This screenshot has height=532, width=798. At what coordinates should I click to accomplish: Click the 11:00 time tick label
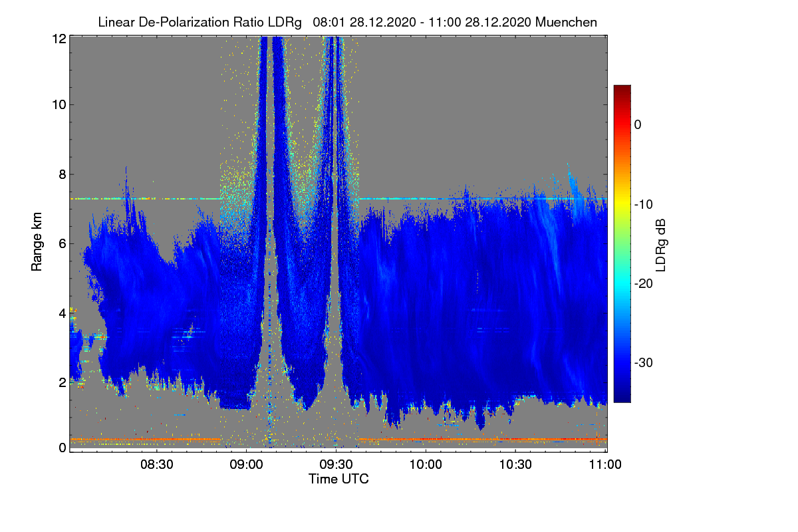[604, 464]
